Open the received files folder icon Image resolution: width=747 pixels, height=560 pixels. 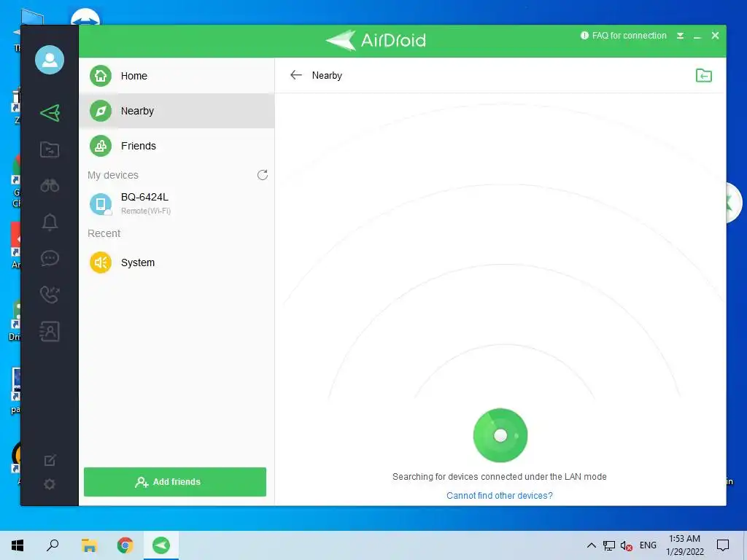tap(704, 75)
